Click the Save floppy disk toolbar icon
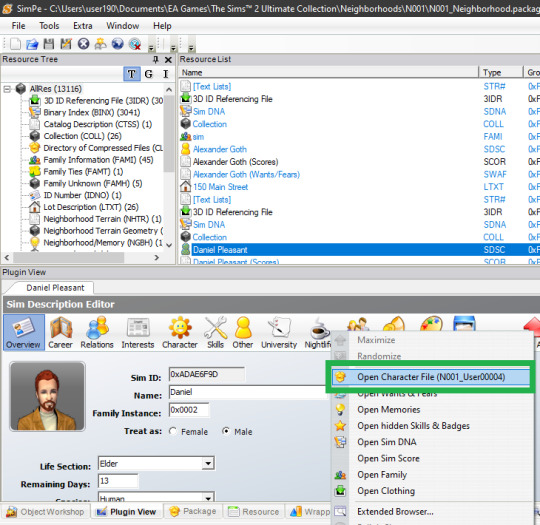Image resolution: width=540 pixels, height=525 pixels. 49,44
